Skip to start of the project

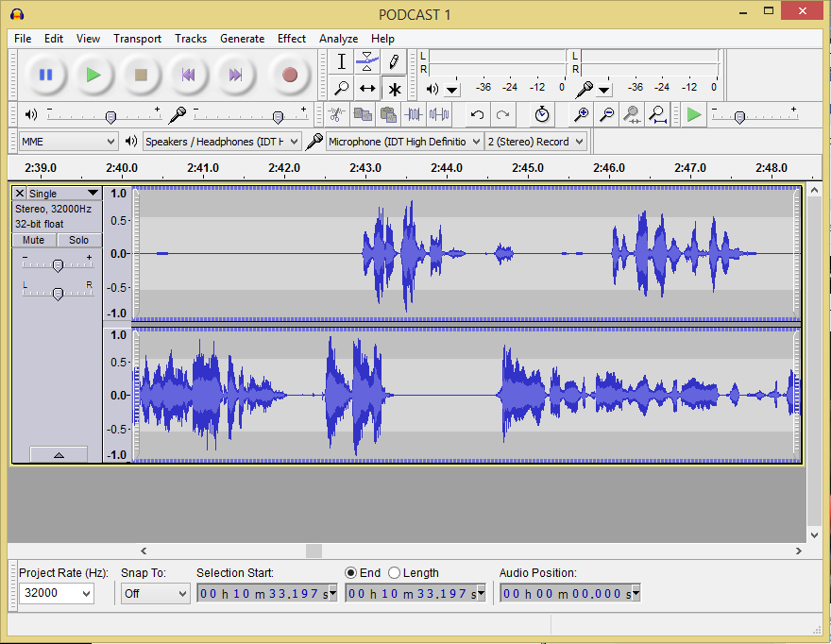[188, 75]
